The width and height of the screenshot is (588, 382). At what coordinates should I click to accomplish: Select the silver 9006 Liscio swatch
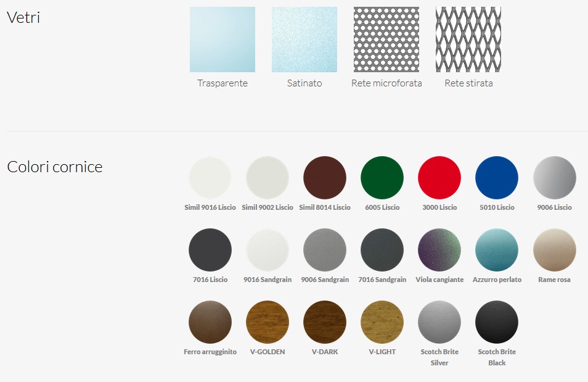555,178
